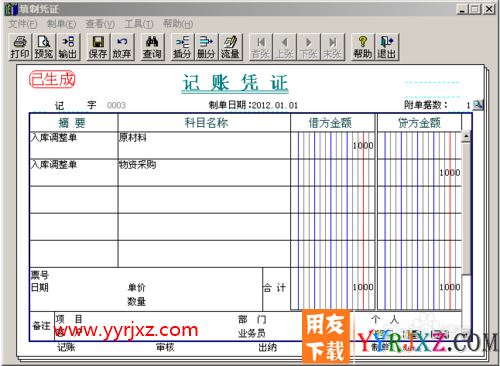Click the 放弃 discard icon

[x=122, y=47]
